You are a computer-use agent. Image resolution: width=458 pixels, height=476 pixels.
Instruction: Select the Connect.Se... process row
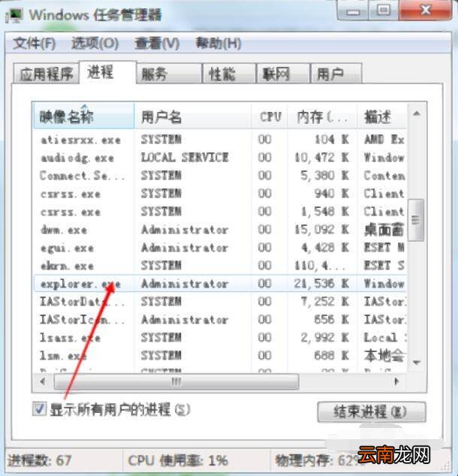tap(220, 176)
